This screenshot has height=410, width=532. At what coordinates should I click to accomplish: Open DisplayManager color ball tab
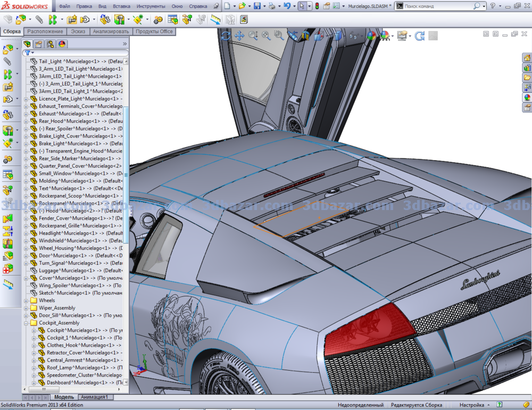pos(62,44)
